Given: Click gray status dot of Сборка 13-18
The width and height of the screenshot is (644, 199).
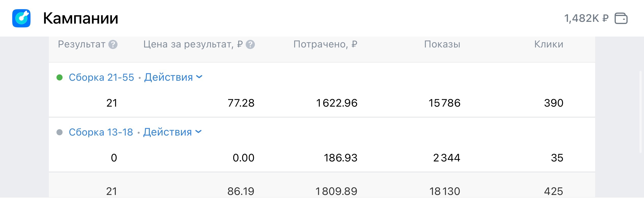Looking at the screenshot, I should (60, 132).
